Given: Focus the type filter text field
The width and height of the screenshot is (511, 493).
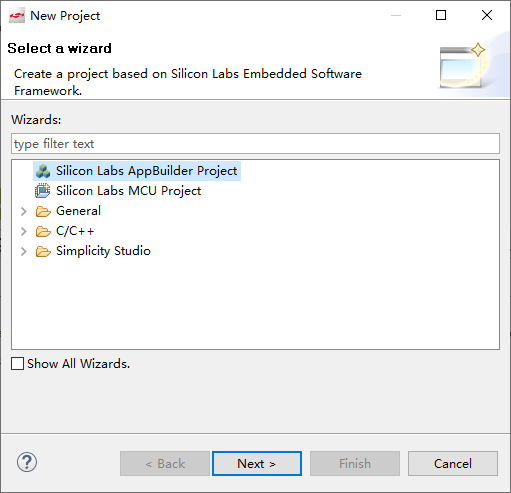Looking at the screenshot, I should point(255,144).
